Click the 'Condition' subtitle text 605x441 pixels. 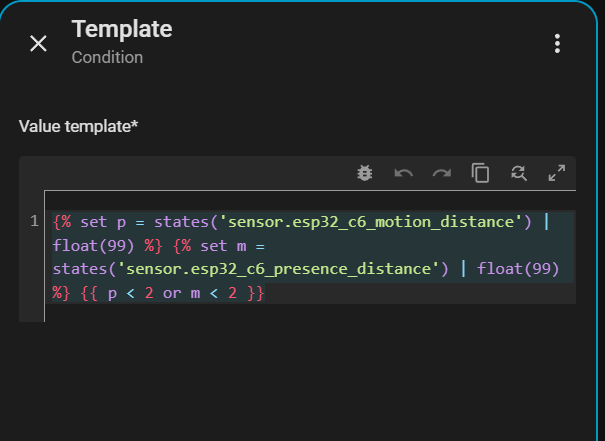pos(107,58)
